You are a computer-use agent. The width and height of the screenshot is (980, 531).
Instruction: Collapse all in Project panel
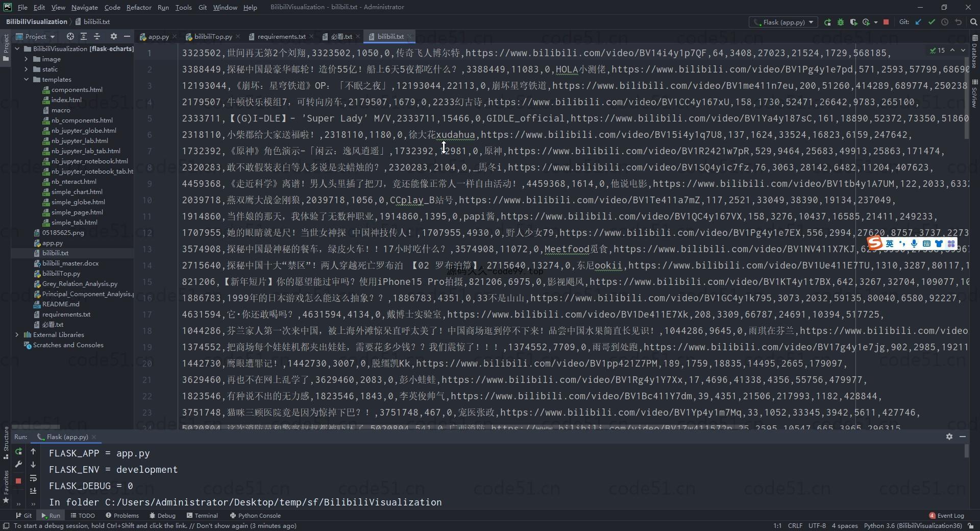(x=97, y=36)
